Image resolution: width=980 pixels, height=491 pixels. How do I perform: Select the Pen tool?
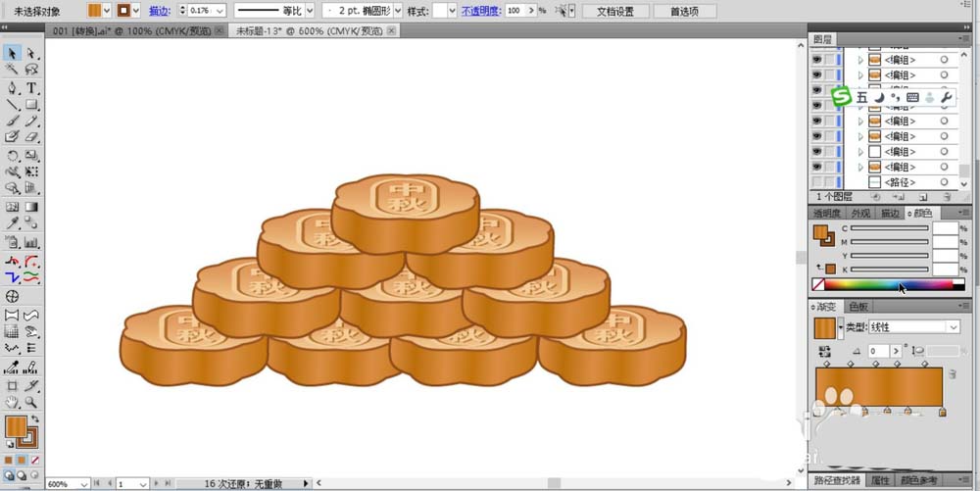12,88
